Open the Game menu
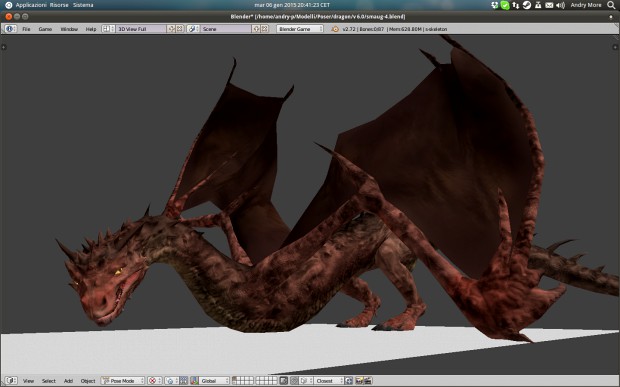The height and width of the screenshot is (387, 620). click(x=45, y=29)
